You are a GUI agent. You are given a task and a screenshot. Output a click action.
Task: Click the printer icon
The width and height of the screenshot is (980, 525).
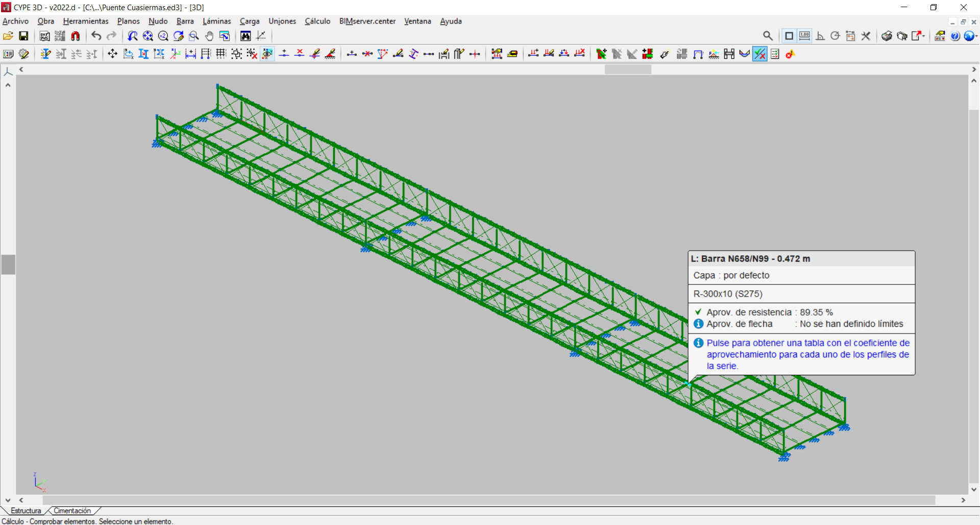coord(887,36)
